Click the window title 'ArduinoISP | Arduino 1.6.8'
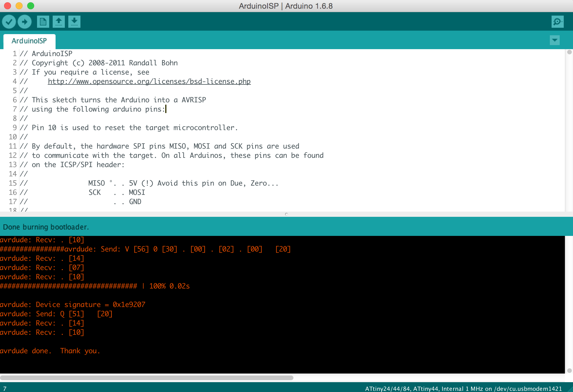This screenshot has width=573, height=392. point(286,6)
